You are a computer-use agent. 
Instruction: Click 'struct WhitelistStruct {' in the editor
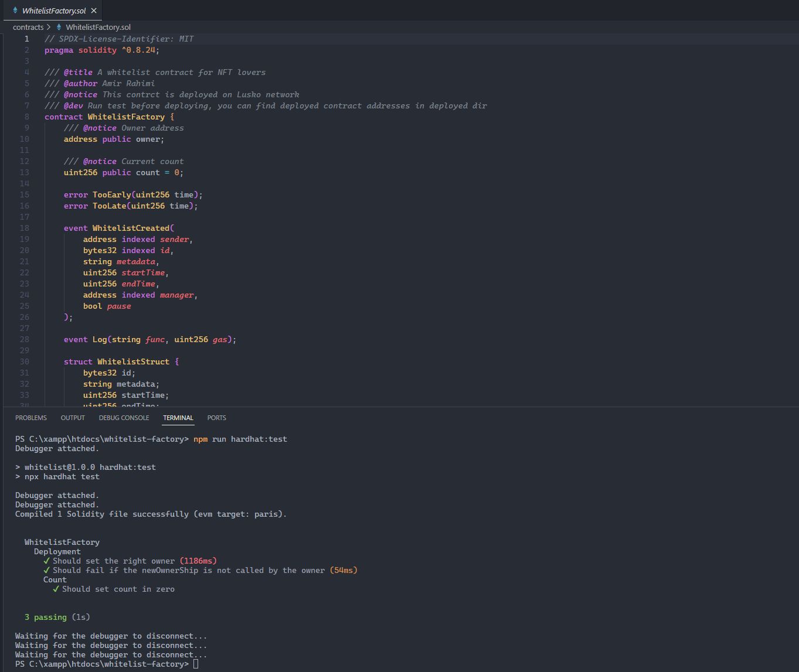click(121, 361)
